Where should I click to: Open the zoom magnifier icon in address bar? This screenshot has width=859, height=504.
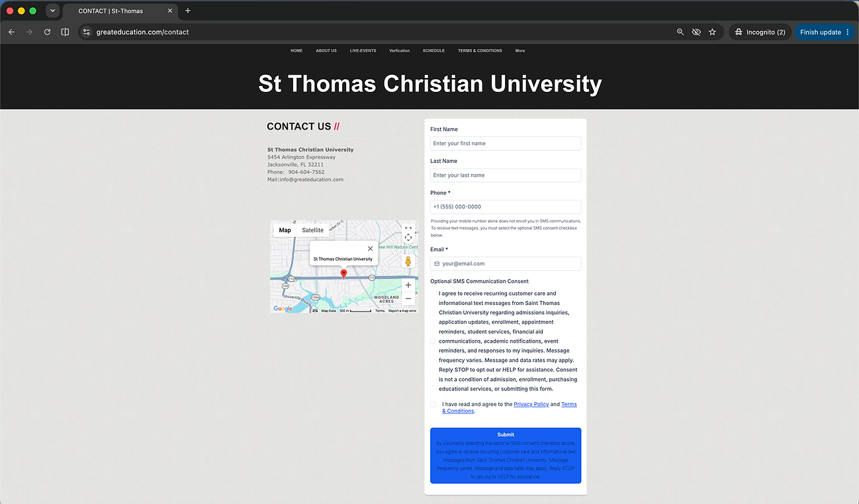coord(680,32)
